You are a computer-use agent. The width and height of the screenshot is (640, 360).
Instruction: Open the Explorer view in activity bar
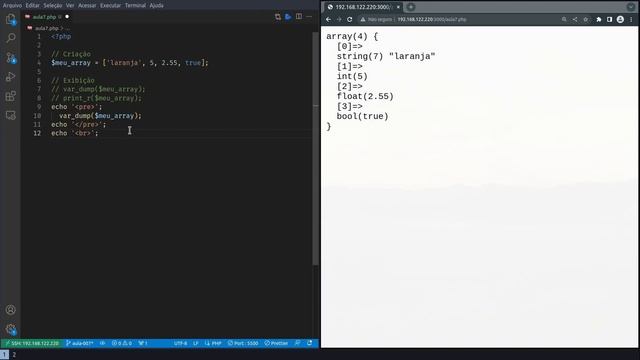coord(11,19)
